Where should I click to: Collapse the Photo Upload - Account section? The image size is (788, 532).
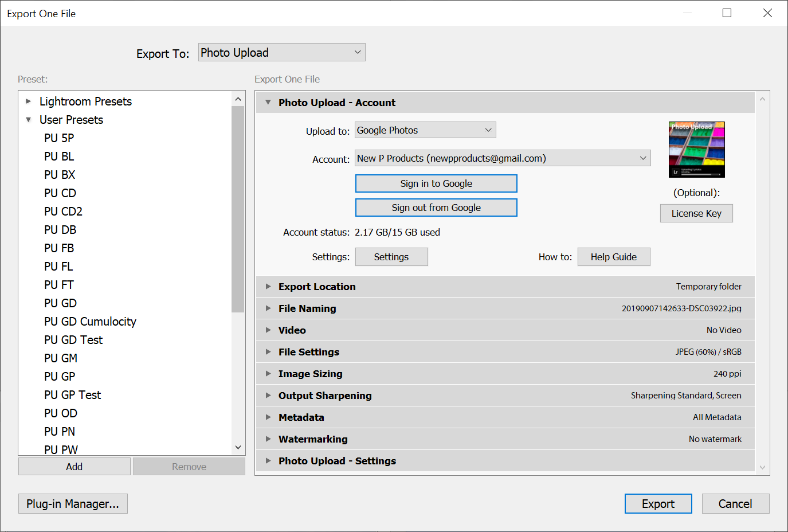[x=268, y=103]
